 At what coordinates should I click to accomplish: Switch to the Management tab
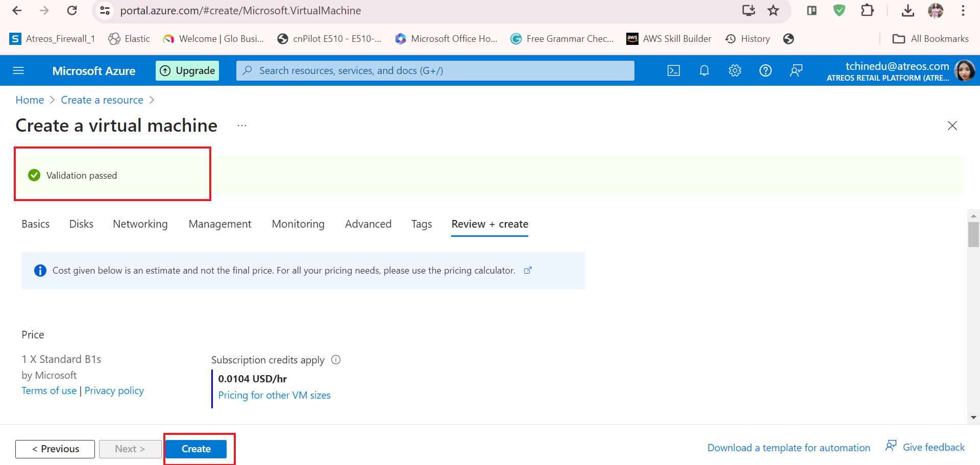coord(220,224)
